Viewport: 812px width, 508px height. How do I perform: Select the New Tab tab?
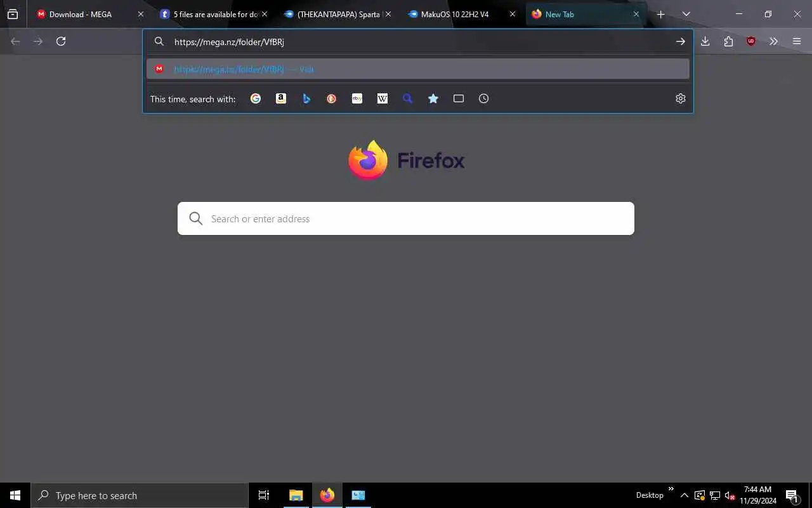click(x=585, y=14)
